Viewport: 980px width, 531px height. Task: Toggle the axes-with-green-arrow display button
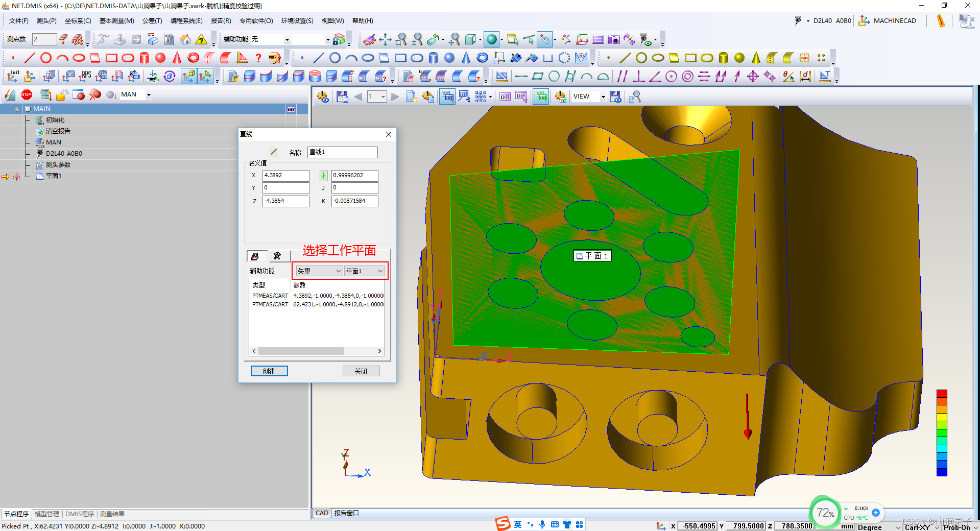205,76
